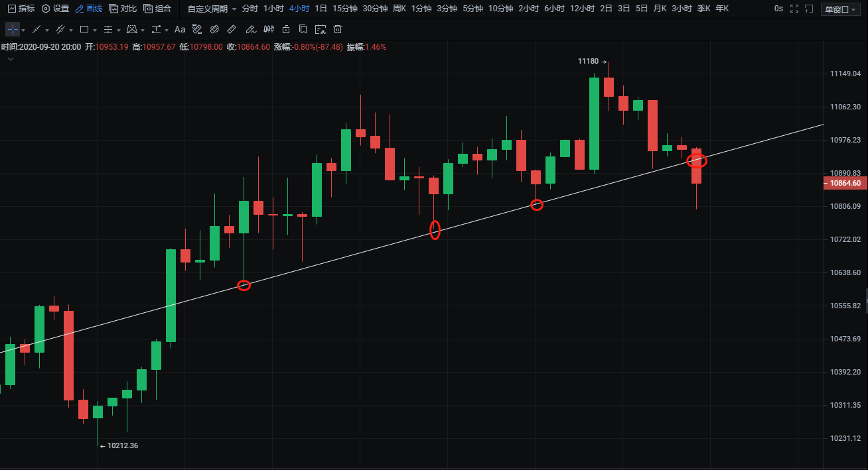Viewport: 868px width, 470px height.
Task: Enter fullscreen mode with the expand icon
Action: coord(794,9)
